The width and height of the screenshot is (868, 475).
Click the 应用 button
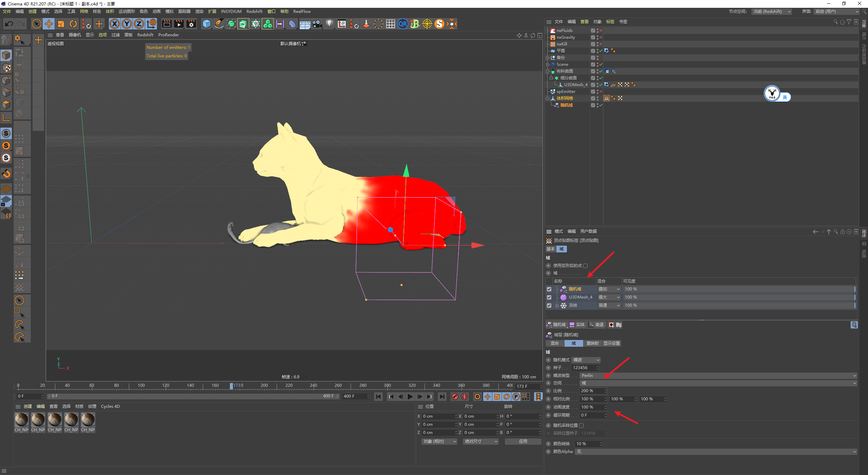point(523,441)
